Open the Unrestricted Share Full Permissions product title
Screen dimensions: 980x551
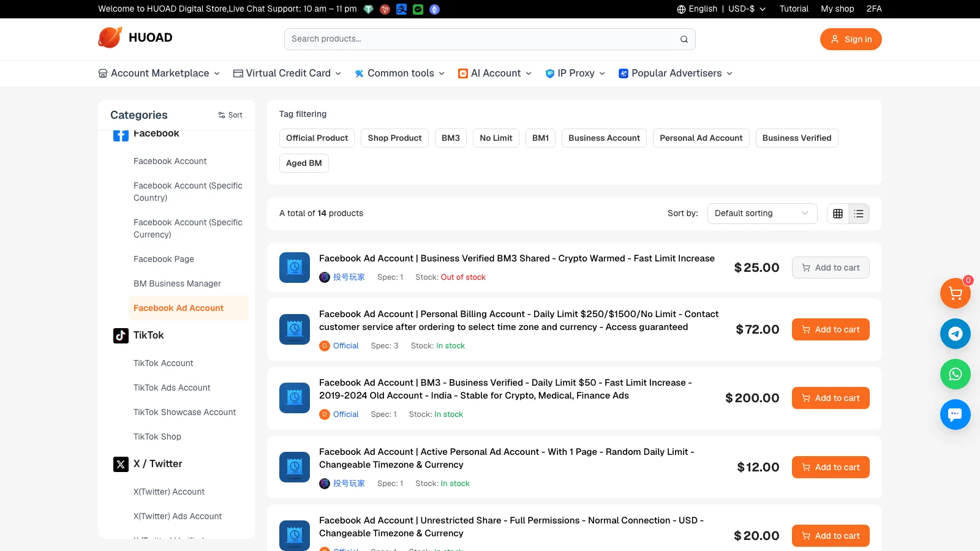(x=511, y=527)
